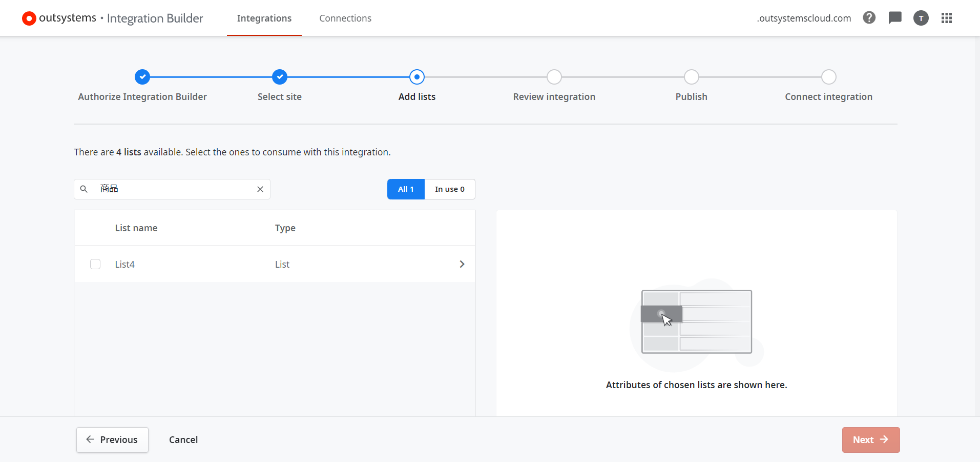The image size is (980, 462).
Task: Clear the search field with X icon
Action: click(x=260, y=189)
